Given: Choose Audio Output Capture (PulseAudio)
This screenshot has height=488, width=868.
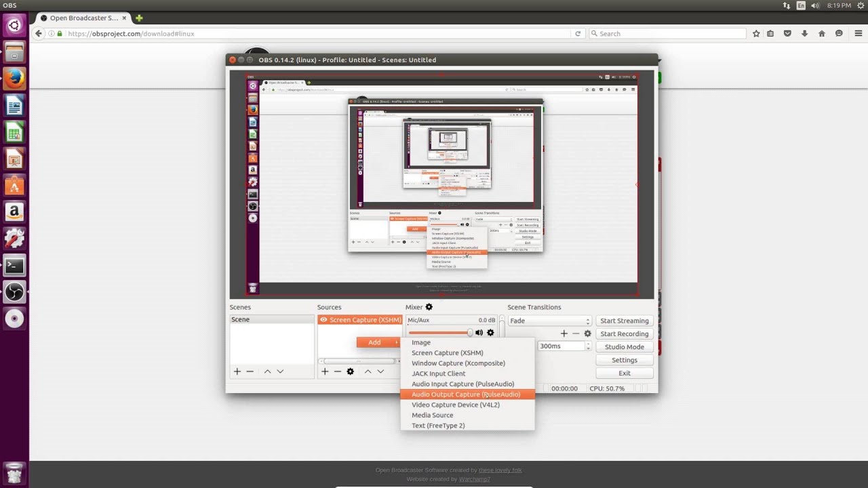Looking at the screenshot, I should (468, 394).
